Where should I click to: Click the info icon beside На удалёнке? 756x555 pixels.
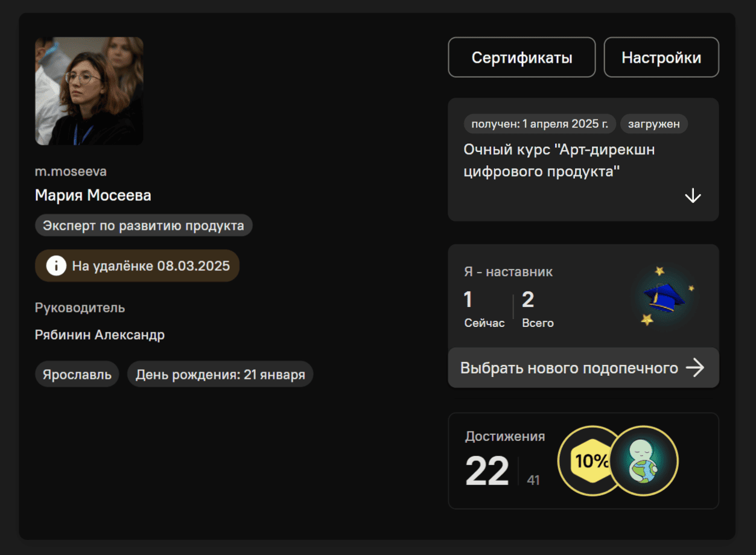click(56, 265)
